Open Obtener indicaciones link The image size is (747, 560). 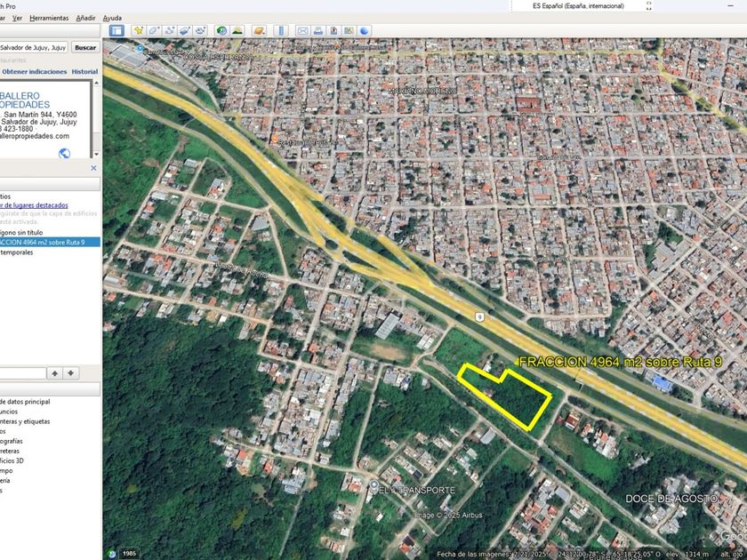click(35, 71)
